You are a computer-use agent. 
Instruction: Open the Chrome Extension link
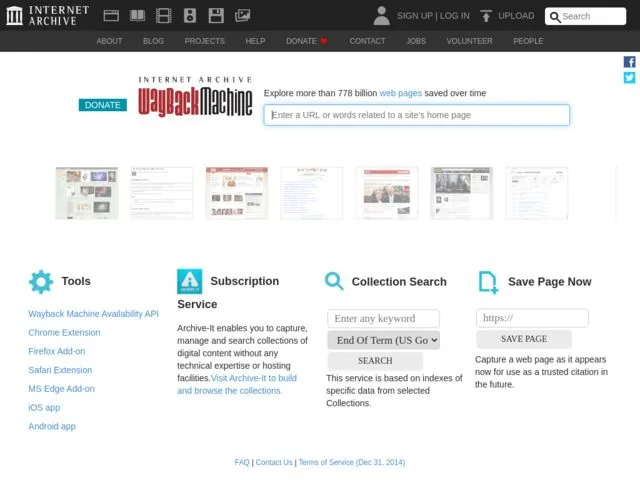coord(64,333)
